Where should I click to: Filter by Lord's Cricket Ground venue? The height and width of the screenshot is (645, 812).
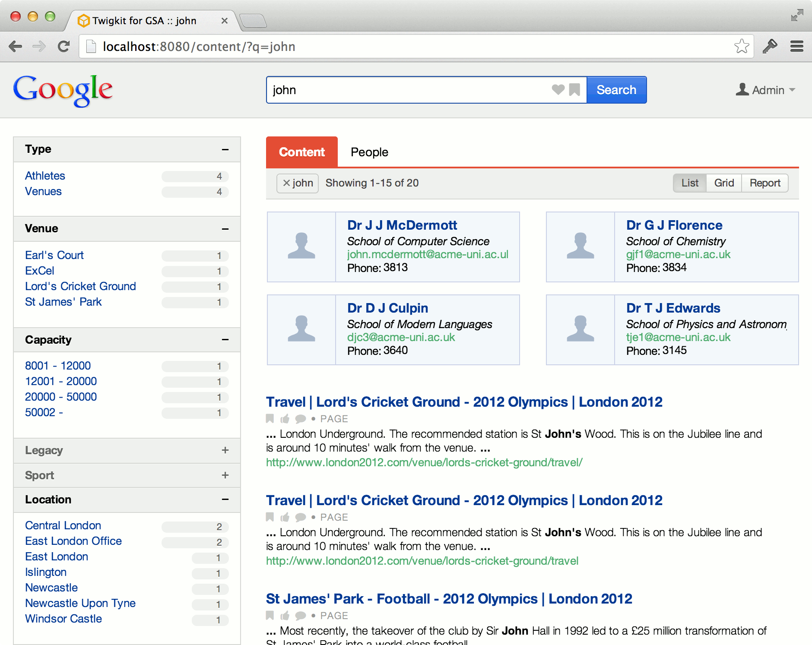pyautogui.click(x=80, y=286)
